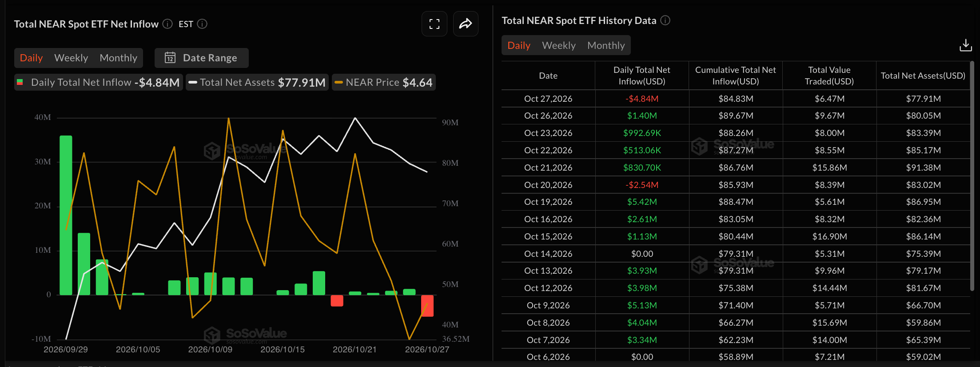Image resolution: width=980 pixels, height=367 pixels.
Task: Select Daily tab in History Data panel
Action: tap(519, 45)
